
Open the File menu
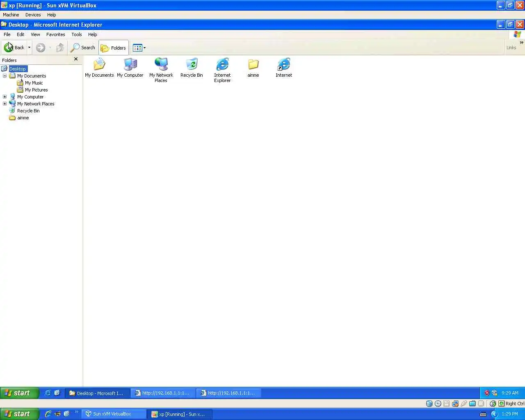coord(7,34)
